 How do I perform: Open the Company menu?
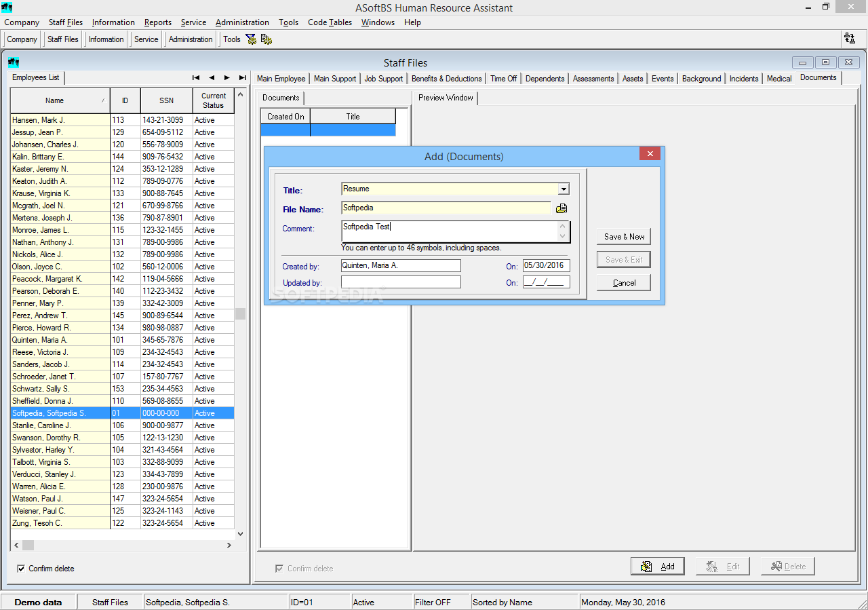click(22, 22)
